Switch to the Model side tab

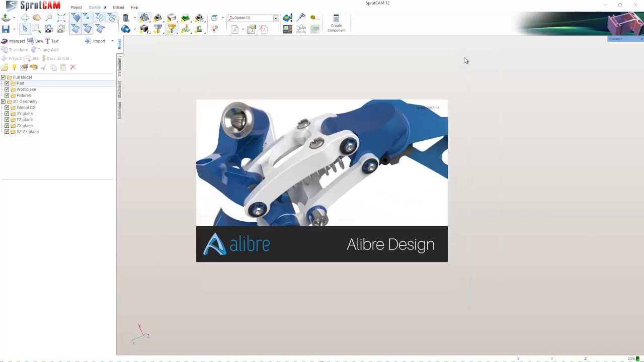point(120,45)
